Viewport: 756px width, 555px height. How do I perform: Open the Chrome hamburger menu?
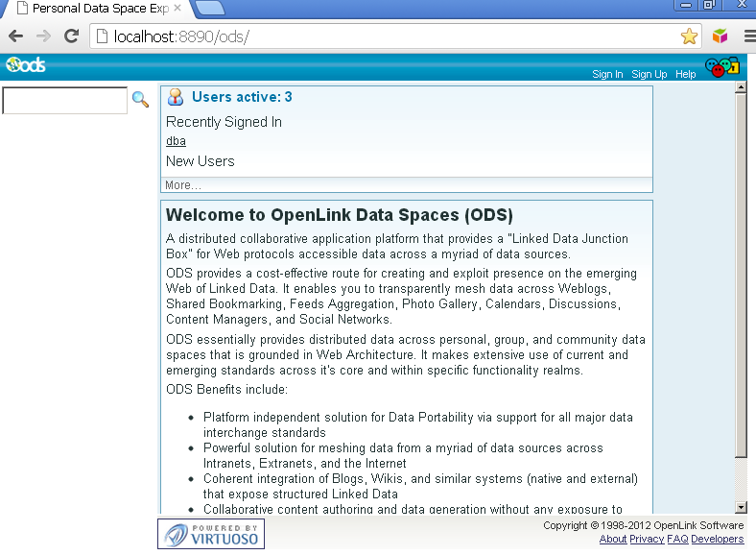pos(749,36)
